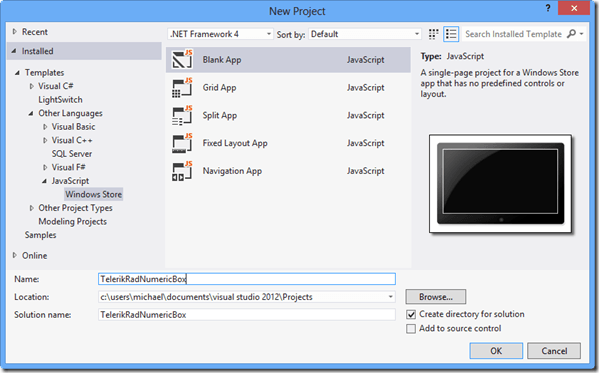Viewport: 599px width, 373px height.
Task: Click the "Navigation App" template name
Action: point(232,171)
